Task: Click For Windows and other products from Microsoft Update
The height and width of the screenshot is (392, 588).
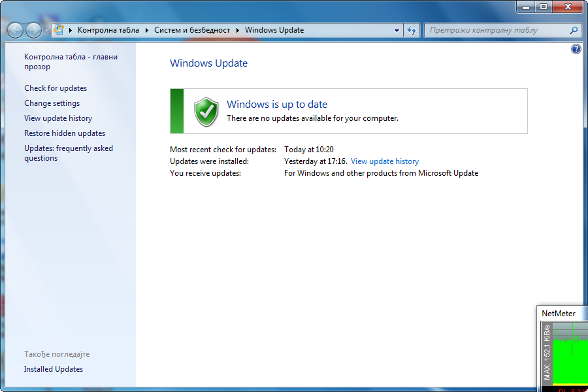Action: 381,173
